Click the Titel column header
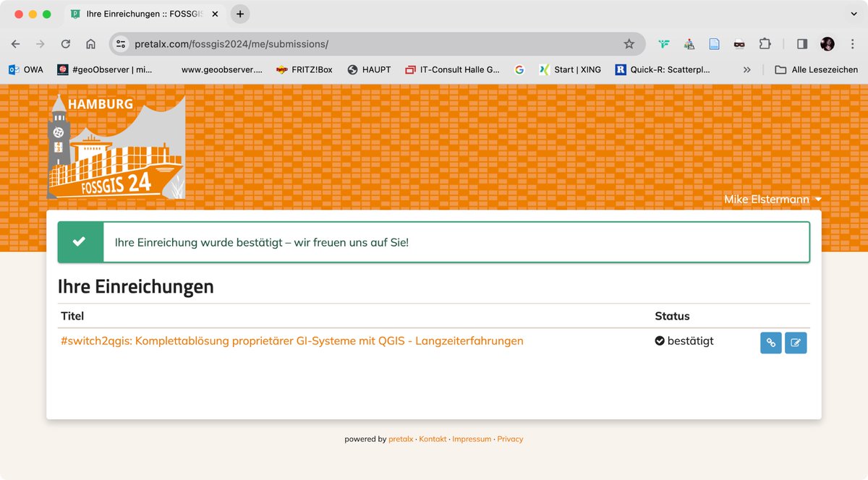Image resolution: width=868 pixels, height=480 pixels. pyautogui.click(x=72, y=316)
